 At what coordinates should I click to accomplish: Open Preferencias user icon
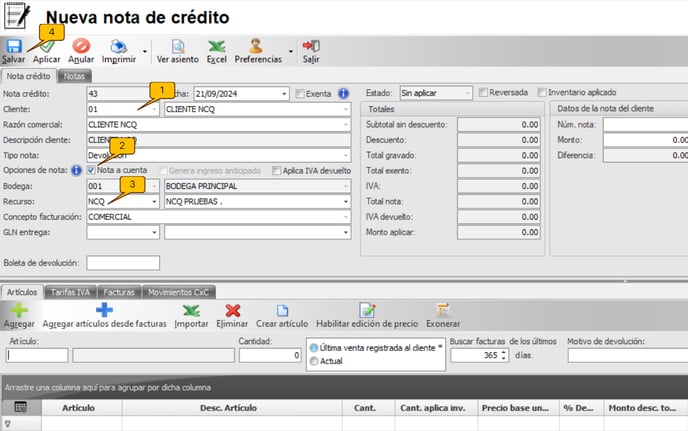pos(256,46)
